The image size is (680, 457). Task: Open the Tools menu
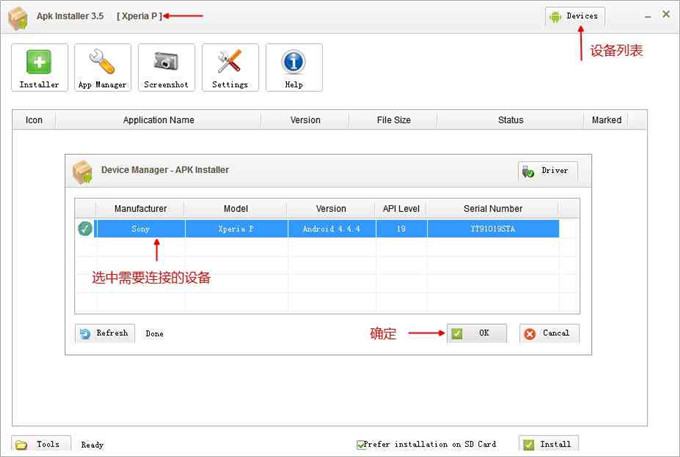pos(40,444)
